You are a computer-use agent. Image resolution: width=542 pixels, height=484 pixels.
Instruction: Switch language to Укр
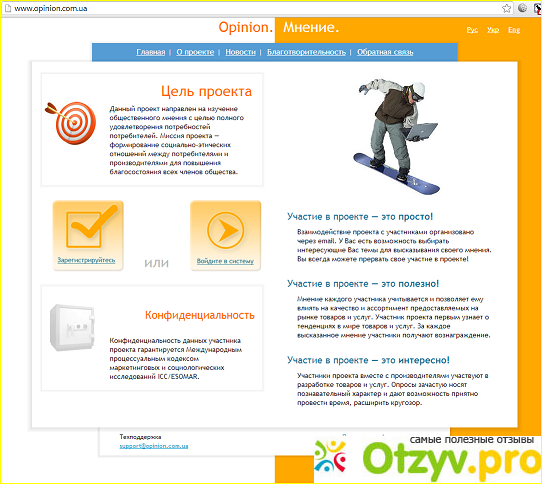493,30
